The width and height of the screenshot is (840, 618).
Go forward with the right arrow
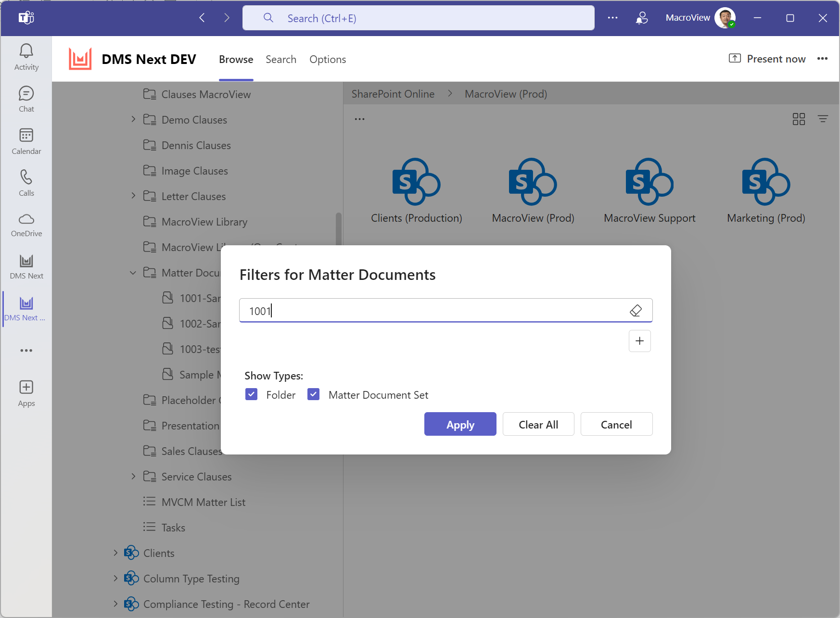(x=227, y=18)
